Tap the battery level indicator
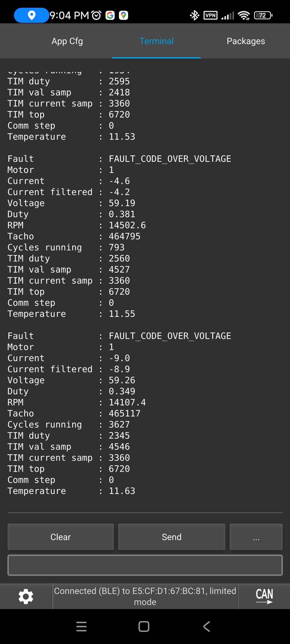290x644 pixels. pos(263,15)
